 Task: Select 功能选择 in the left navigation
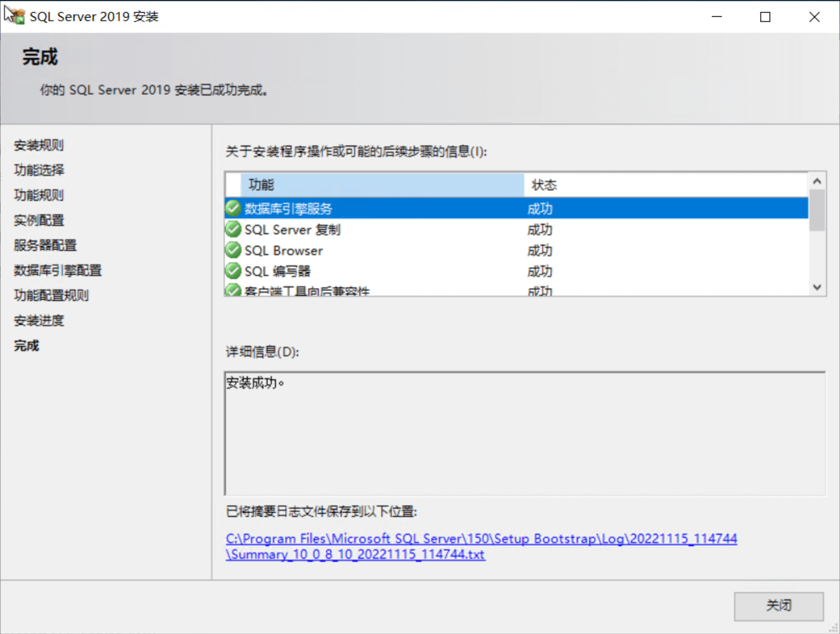click(x=39, y=171)
